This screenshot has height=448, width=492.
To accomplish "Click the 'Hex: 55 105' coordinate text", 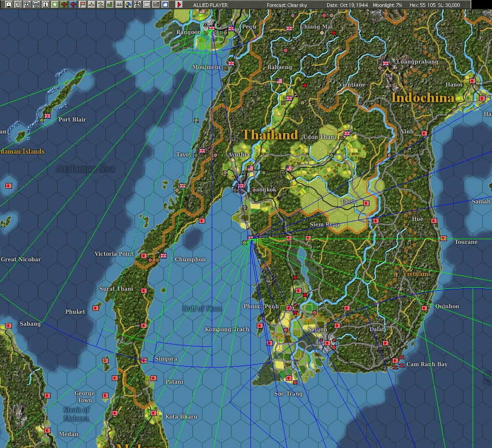I will [423, 5].
